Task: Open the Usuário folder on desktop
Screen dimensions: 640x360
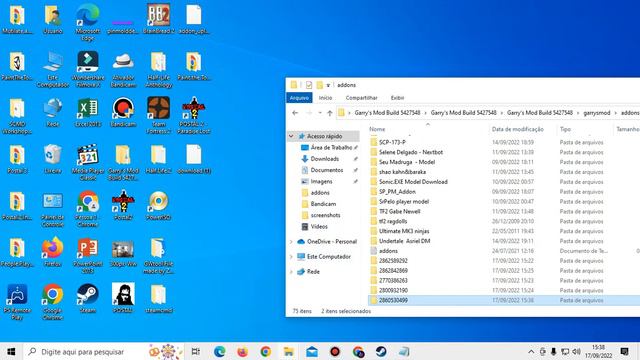Action: tap(53, 19)
